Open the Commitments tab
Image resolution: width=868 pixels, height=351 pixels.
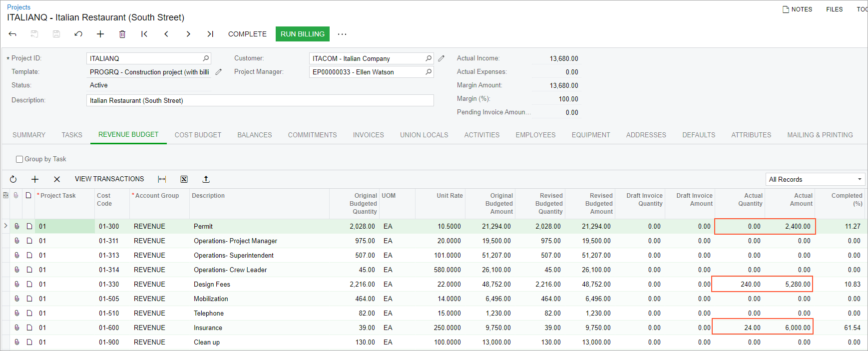click(x=312, y=135)
